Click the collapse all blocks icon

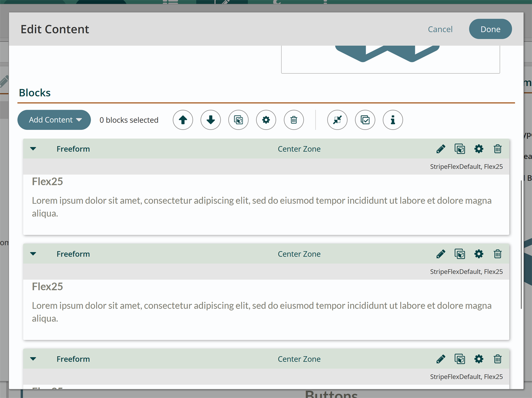337,120
